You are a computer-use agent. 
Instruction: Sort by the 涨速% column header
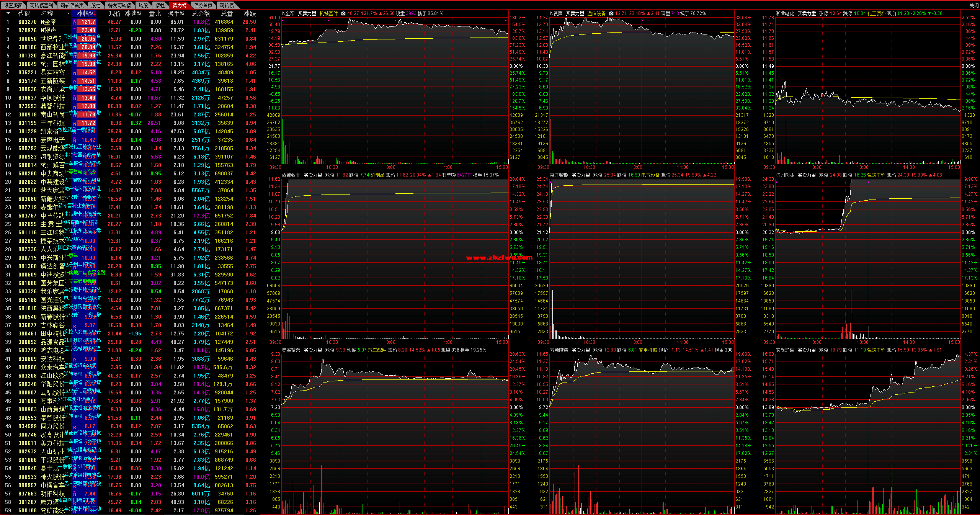point(133,13)
